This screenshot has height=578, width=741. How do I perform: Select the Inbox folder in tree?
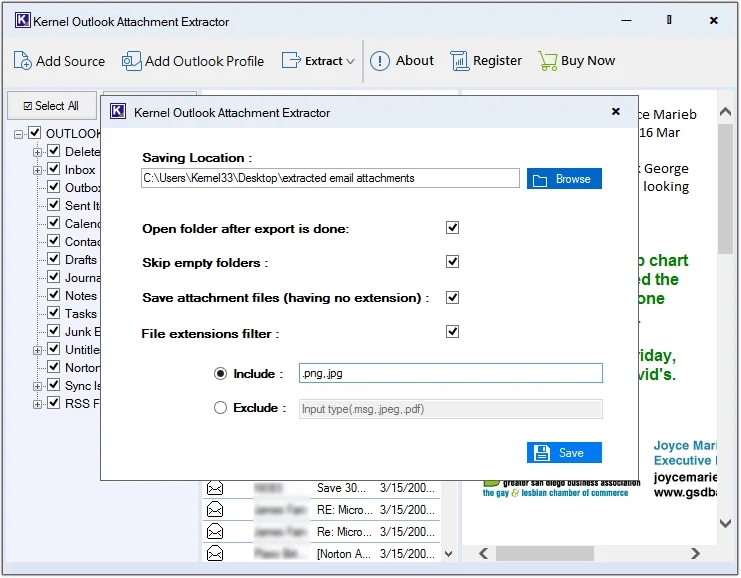click(x=80, y=170)
